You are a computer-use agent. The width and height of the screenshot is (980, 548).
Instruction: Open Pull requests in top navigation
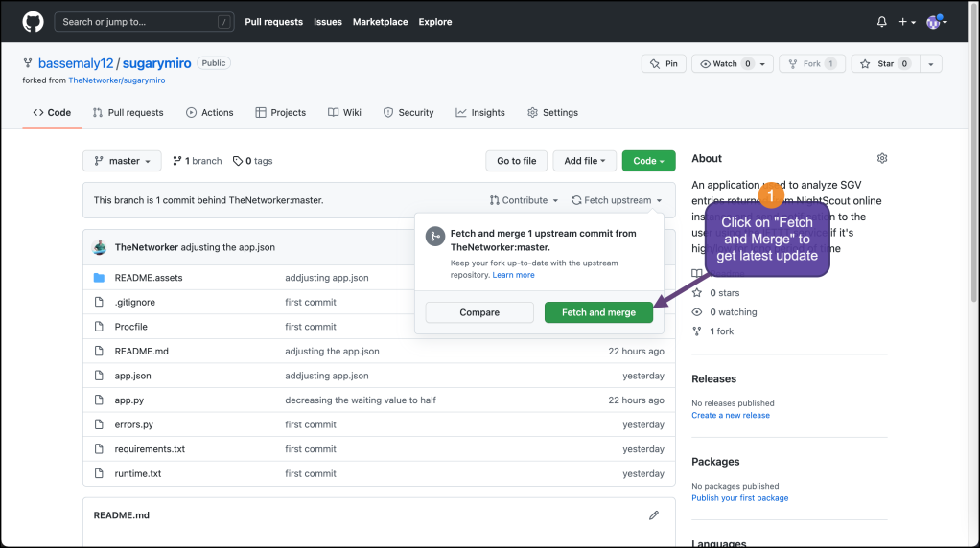pos(273,22)
